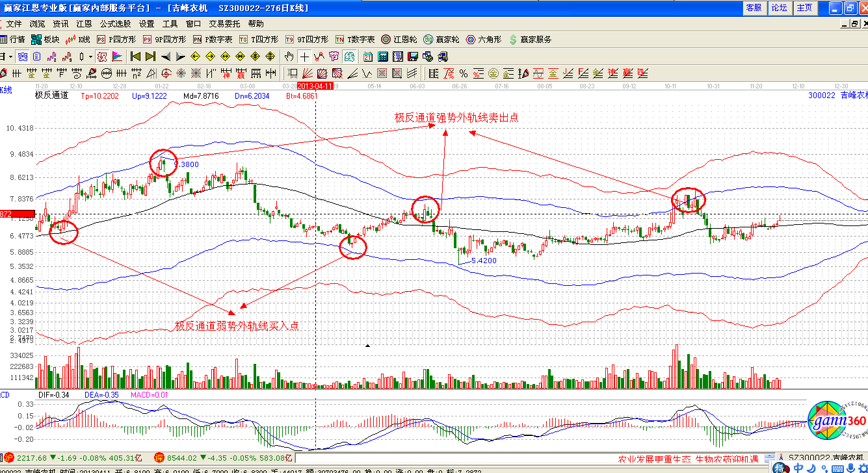Viewport: 868px width, 473px height.
Task: Jump to first bar with skip-back arrow
Action: (x=135, y=57)
